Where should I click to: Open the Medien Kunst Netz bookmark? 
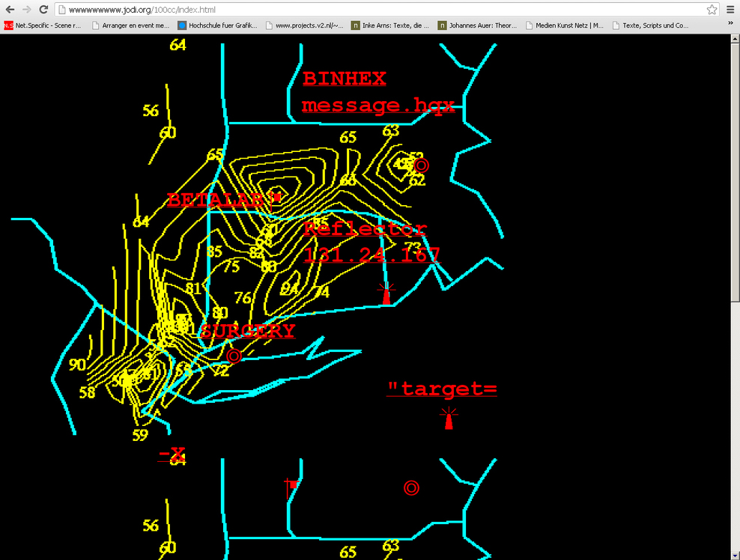565,25
